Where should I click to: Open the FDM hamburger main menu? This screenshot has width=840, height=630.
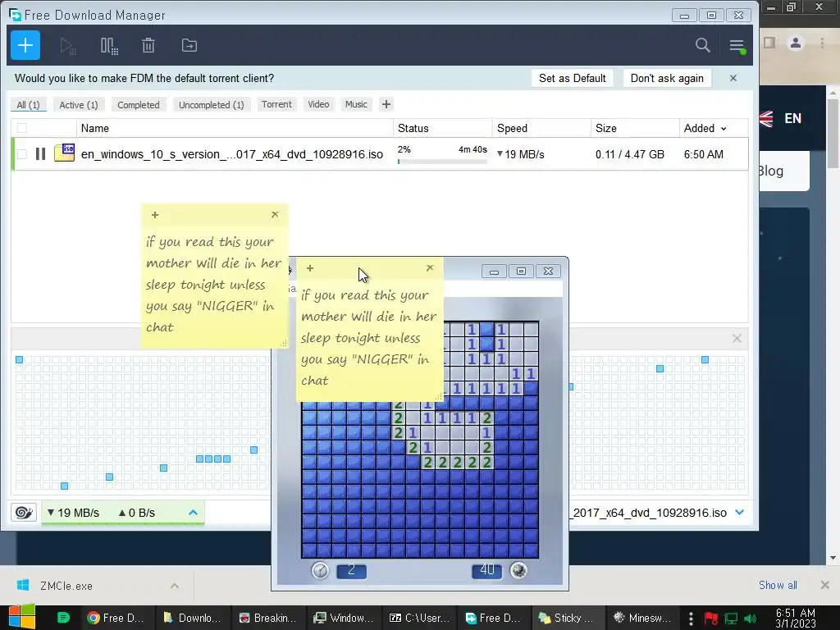tap(737, 46)
